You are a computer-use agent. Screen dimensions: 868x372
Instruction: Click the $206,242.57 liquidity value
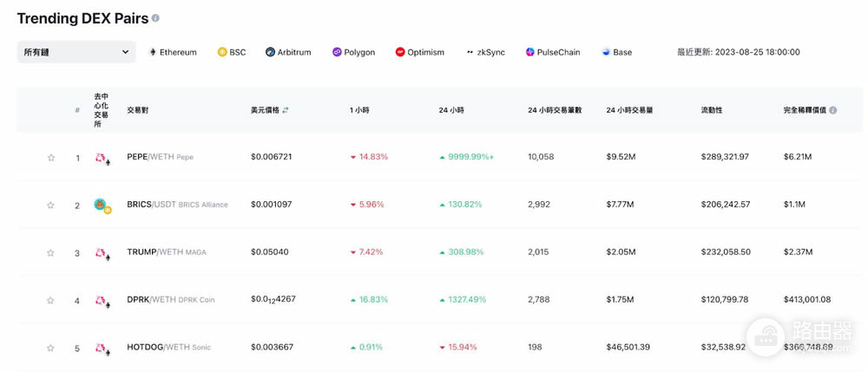tap(725, 205)
